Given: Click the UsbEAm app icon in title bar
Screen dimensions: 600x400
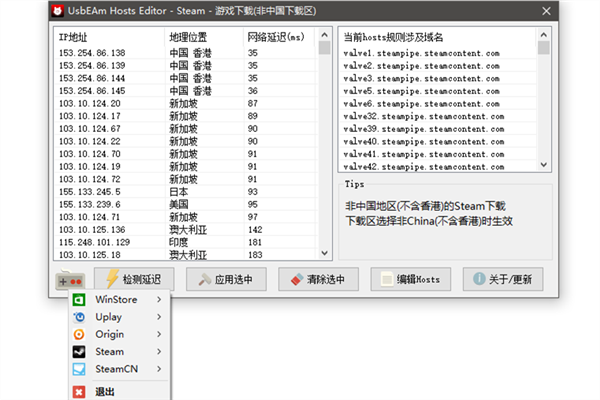Looking at the screenshot, I should click(x=58, y=11).
